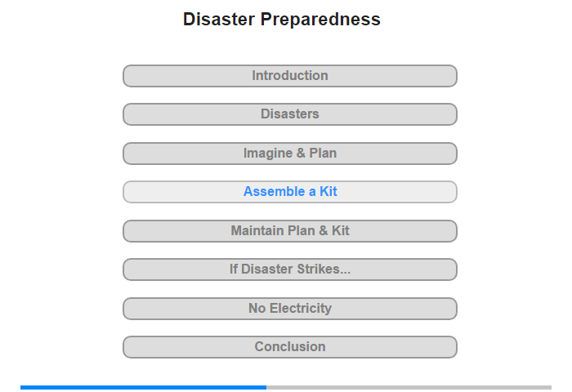Navigate to the No Electricity section

(289, 309)
